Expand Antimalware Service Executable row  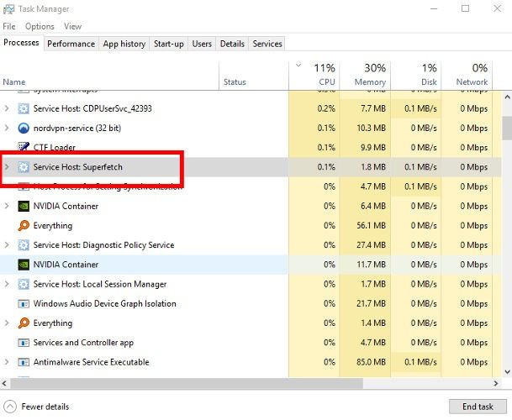7,362
